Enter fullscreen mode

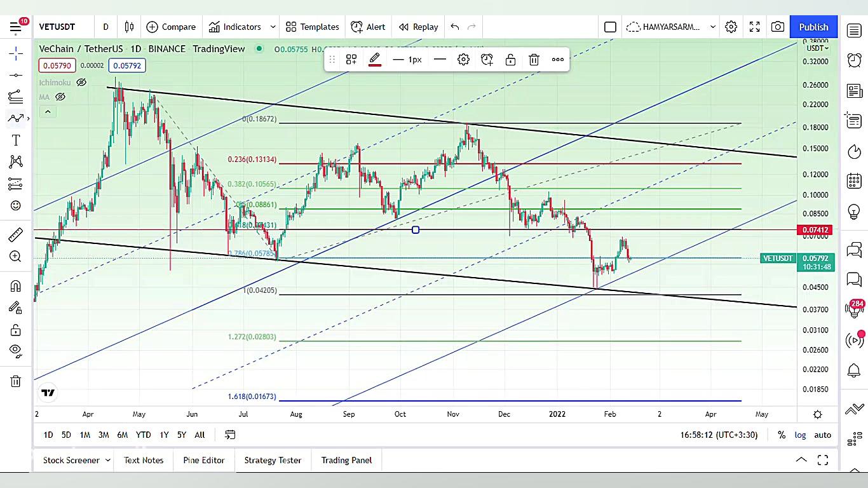click(x=755, y=27)
